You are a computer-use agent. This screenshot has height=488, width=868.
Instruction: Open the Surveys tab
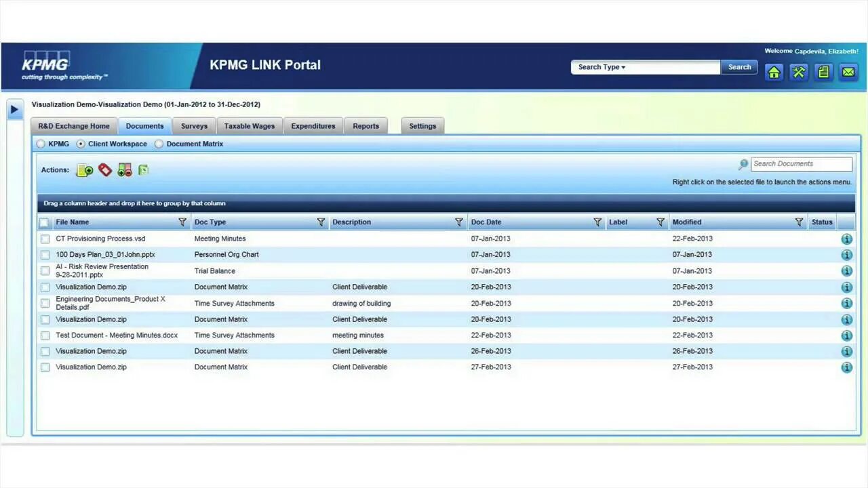[x=194, y=126]
